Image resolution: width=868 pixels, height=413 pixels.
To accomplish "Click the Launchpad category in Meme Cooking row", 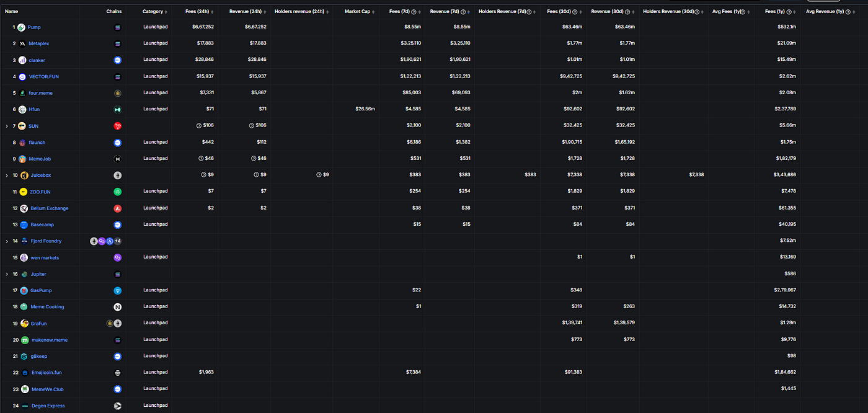I will pyautogui.click(x=155, y=306).
